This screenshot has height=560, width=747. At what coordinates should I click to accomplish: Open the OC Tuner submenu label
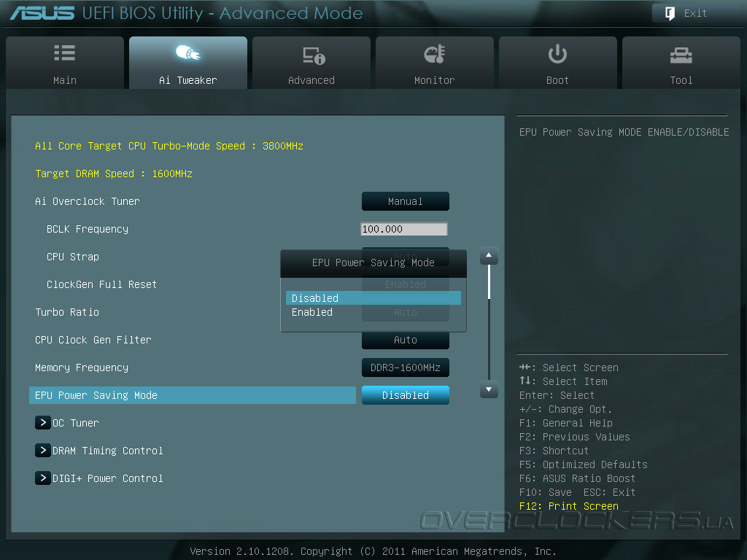pos(75,423)
